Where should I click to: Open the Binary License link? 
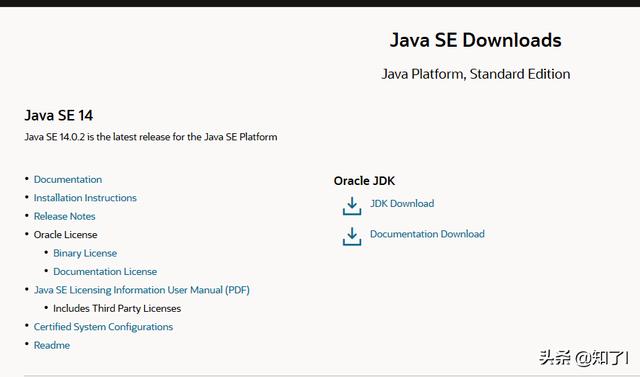point(85,253)
